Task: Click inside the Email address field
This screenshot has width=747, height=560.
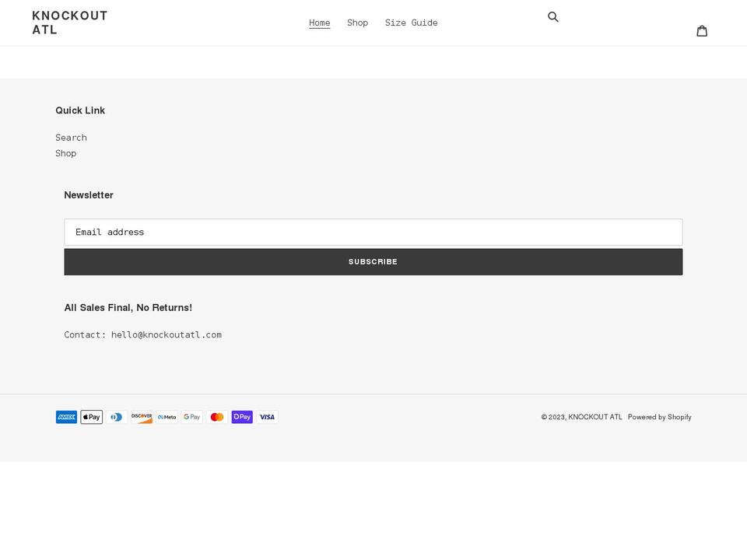Action: click(373, 232)
